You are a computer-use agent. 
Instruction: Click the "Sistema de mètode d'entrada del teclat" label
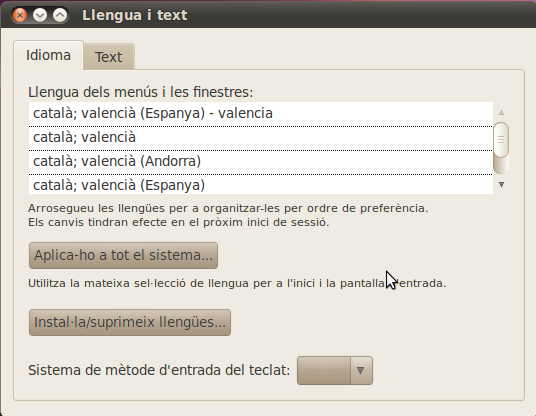pos(159,370)
